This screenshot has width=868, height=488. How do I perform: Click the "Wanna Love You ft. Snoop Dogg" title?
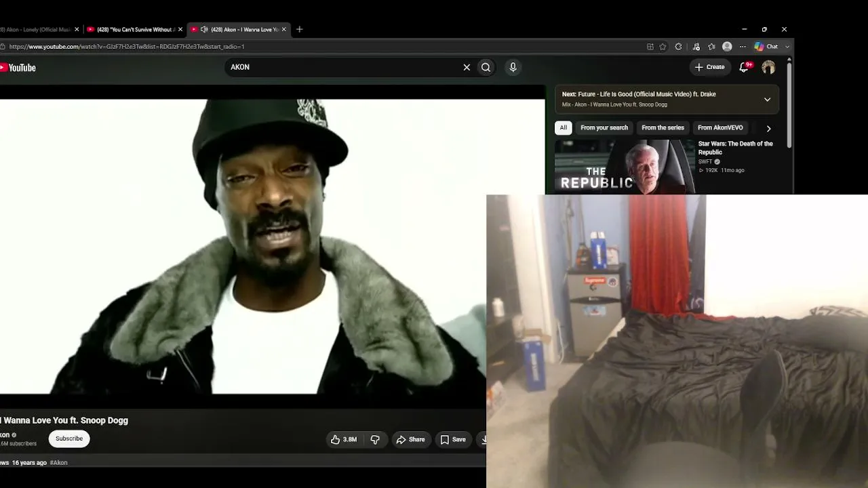[x=66, y=420]
